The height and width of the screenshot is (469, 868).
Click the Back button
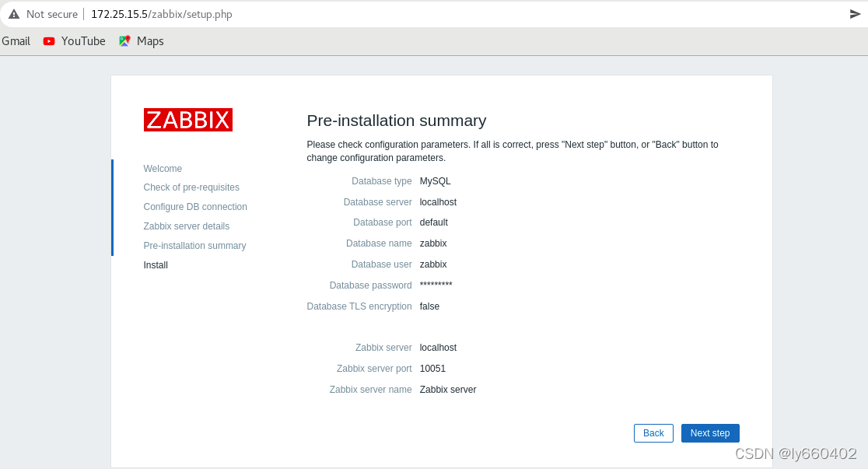pyautogui.click(x=653, y=433)
